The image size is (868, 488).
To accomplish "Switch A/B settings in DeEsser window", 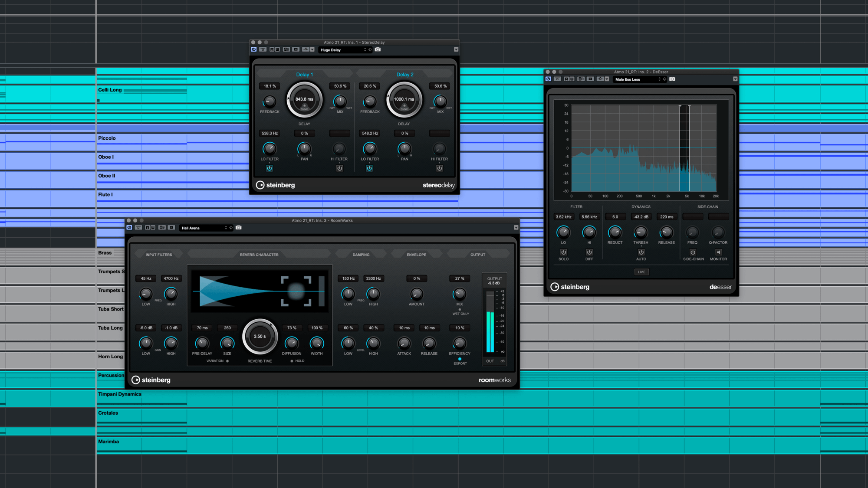I will click(x=581, y=79).
